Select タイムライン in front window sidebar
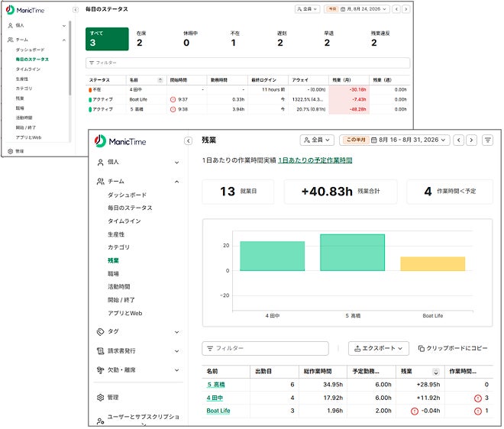 pos(124,221)
